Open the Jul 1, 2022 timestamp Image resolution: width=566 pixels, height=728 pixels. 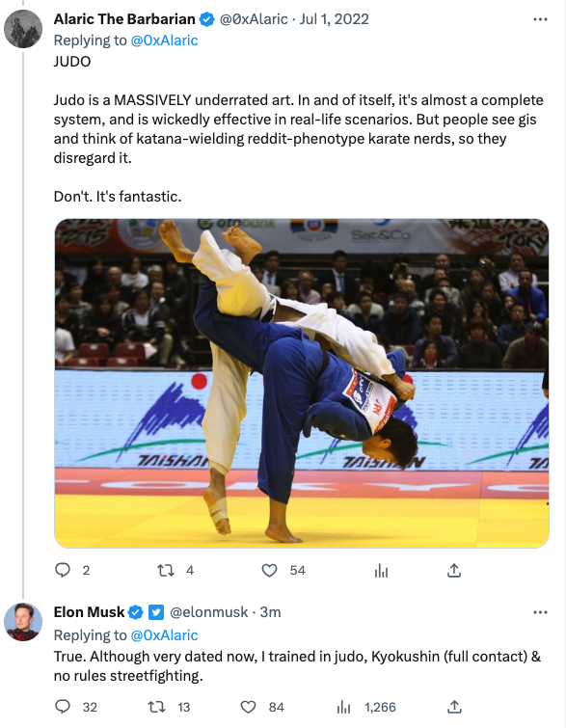(335, 19)
